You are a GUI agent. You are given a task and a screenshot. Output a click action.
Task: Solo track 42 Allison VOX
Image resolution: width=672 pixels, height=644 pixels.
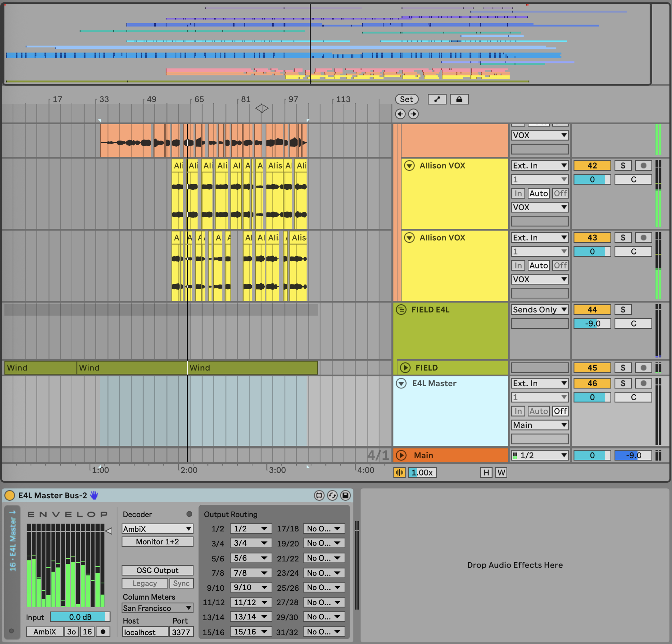(x=623, y=166)
